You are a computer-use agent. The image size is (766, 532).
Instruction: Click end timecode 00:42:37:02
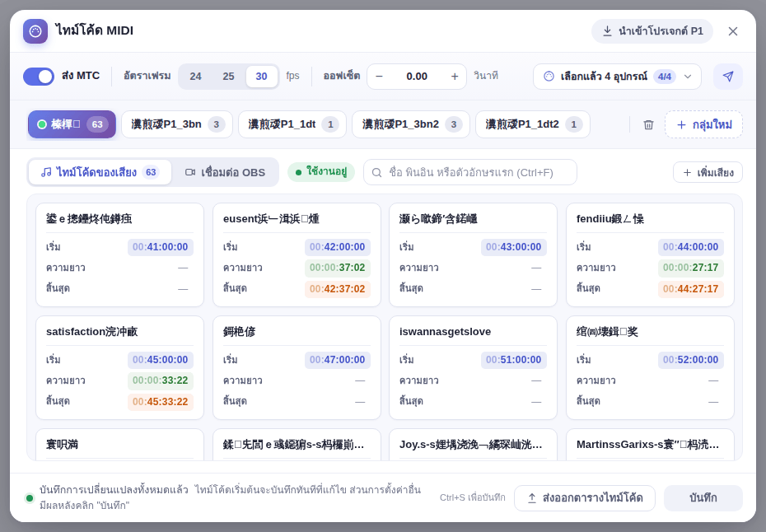tap(337, 289)
